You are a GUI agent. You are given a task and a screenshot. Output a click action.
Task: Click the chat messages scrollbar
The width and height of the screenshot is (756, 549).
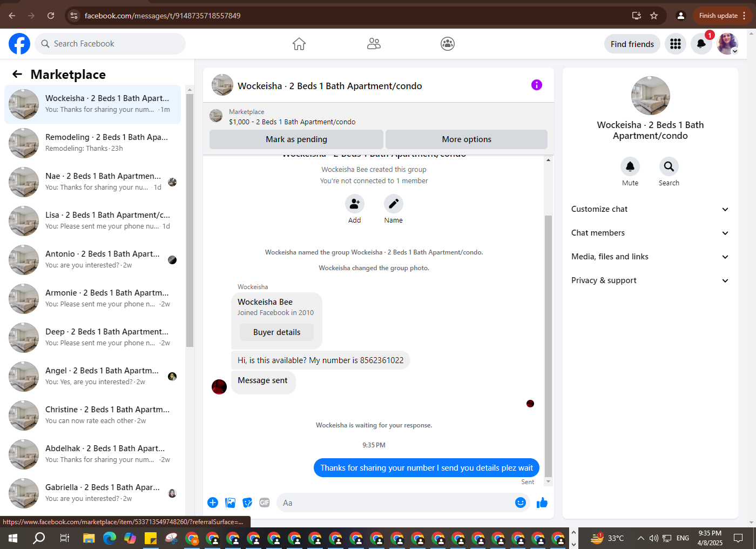(548, 346)
